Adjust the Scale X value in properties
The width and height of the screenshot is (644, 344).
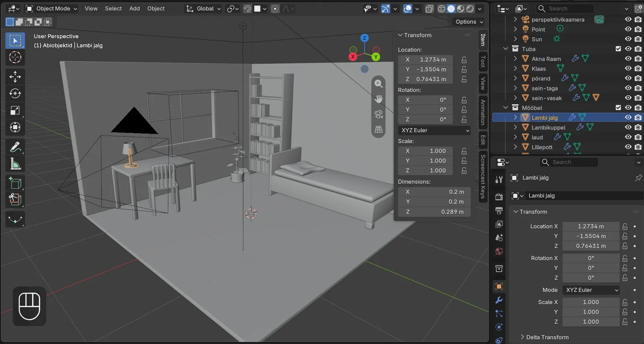[591, 302]
